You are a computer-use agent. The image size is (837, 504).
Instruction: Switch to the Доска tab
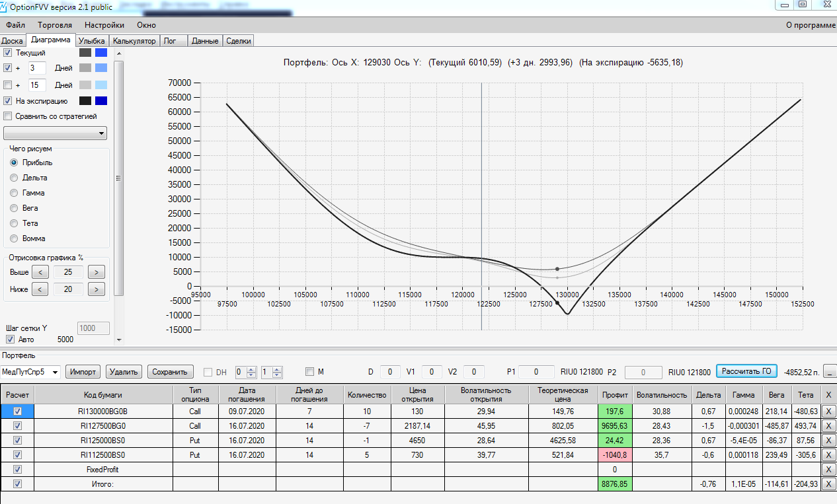point(13,41)
